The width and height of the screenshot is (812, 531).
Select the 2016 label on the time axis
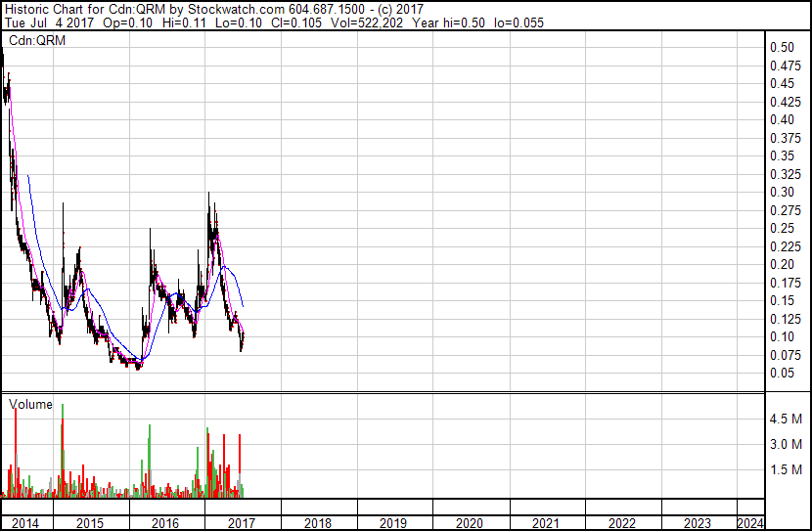(165, 523)
